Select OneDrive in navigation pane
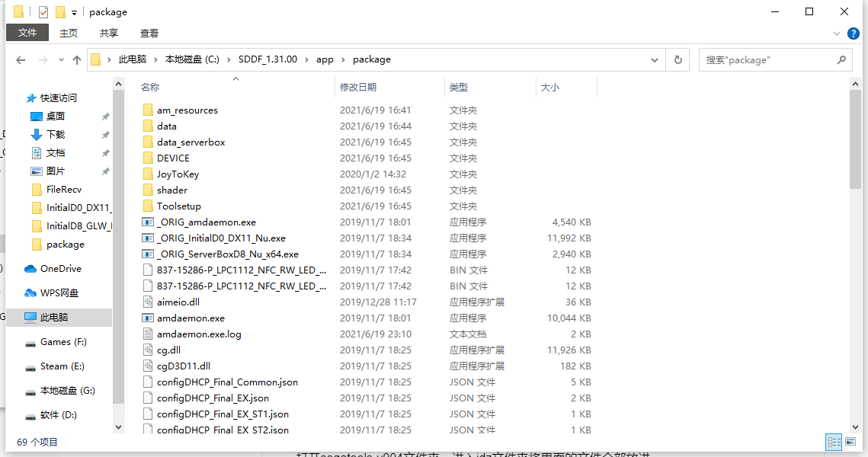The image size is (868, 457). click(x=61, y=268)
